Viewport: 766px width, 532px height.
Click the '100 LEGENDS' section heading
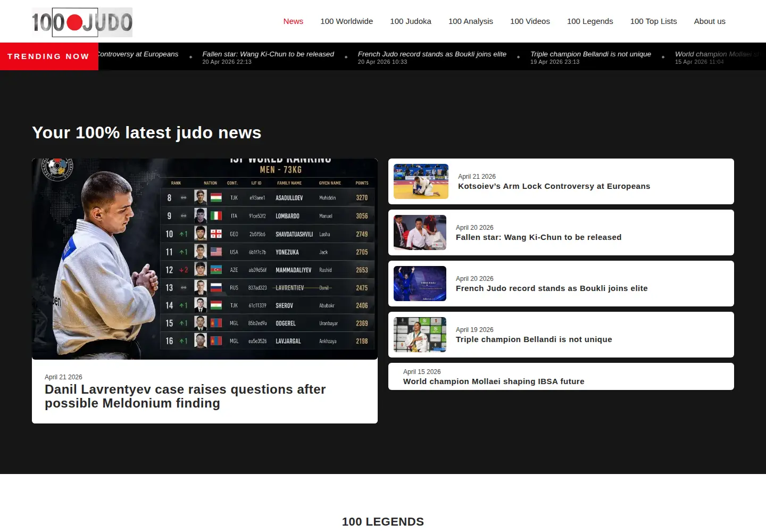click(383, 521)
